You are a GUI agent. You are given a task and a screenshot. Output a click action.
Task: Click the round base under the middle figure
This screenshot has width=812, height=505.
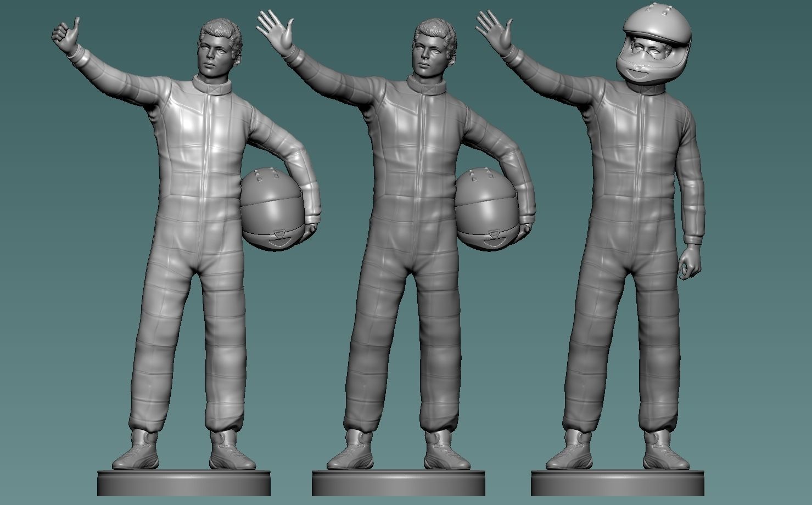[399, 482]
